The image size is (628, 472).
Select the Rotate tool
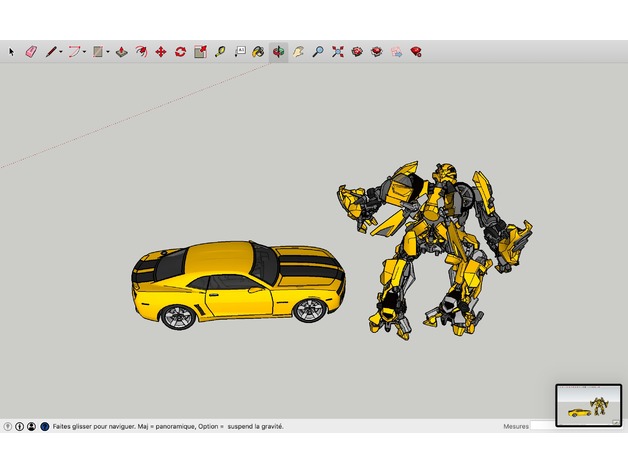click(x=181, y=52)
